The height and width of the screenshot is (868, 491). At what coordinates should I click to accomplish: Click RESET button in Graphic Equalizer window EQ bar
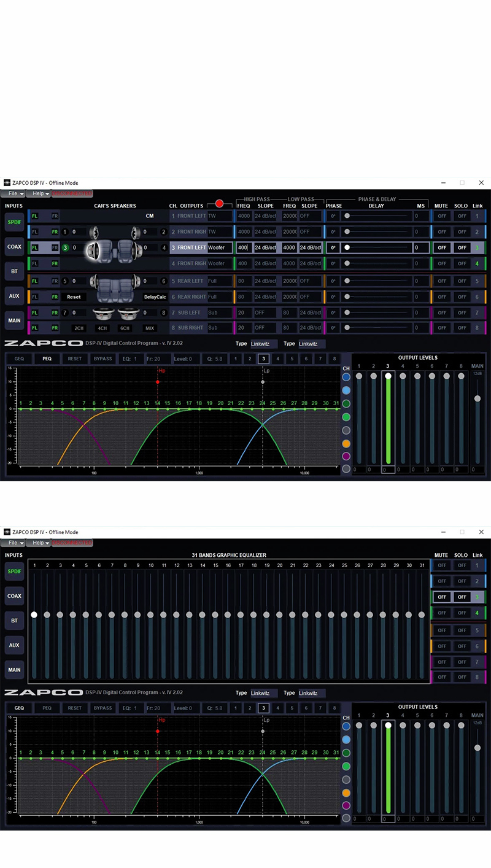tap(75, 708)
